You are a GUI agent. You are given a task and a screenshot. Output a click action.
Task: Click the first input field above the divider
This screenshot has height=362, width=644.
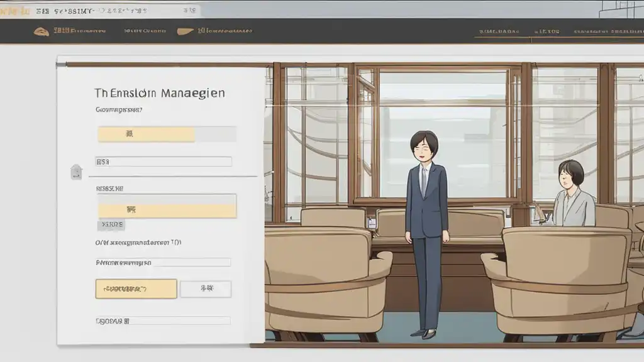tap(164, 162)
